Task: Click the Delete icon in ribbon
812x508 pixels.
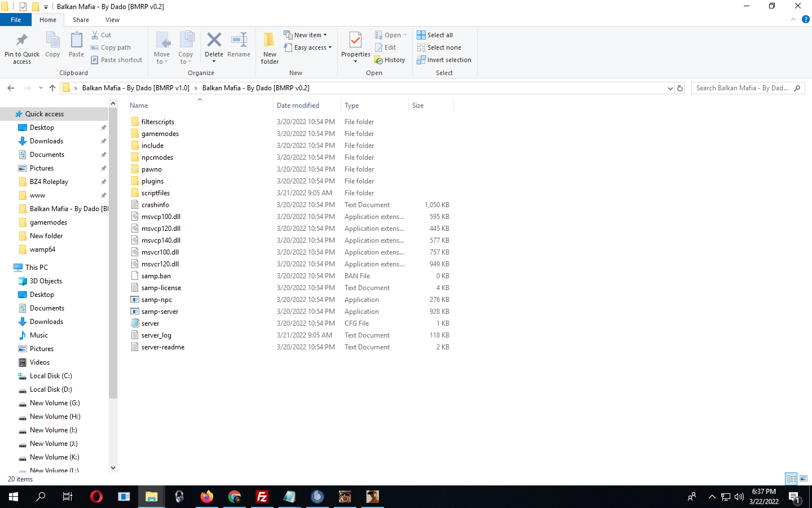Action: pos(214,41)
